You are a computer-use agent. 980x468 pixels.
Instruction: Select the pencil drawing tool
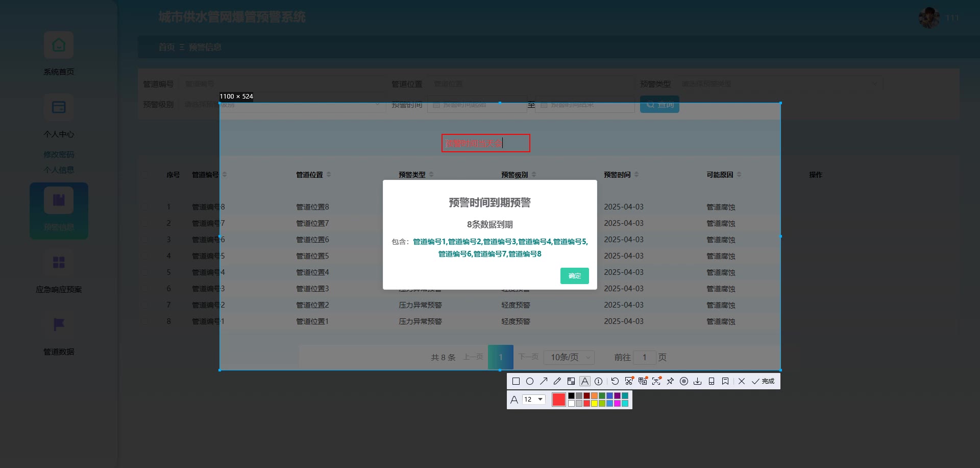pyautogui.click(x=557, y=381)
